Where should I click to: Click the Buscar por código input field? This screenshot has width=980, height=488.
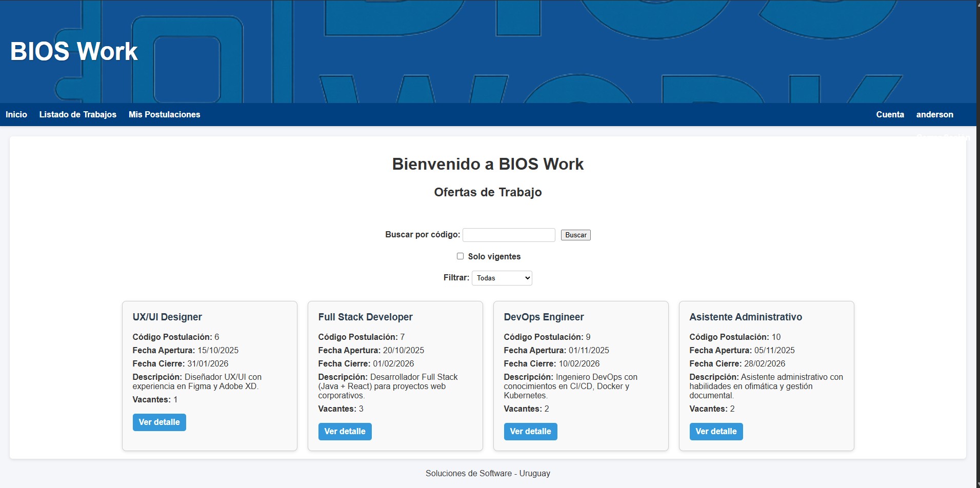[x=508, y=235]
